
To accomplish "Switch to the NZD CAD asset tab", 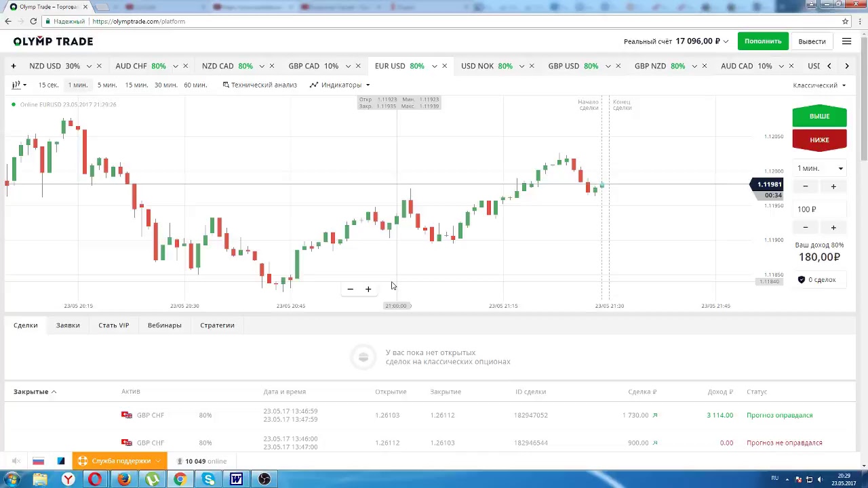I will [x=227, y=66].
